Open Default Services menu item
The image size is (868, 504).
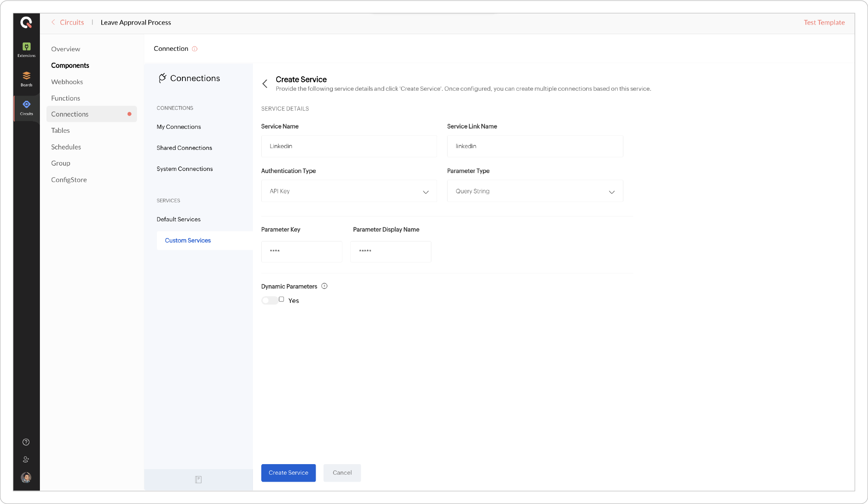tap(178, 219)
